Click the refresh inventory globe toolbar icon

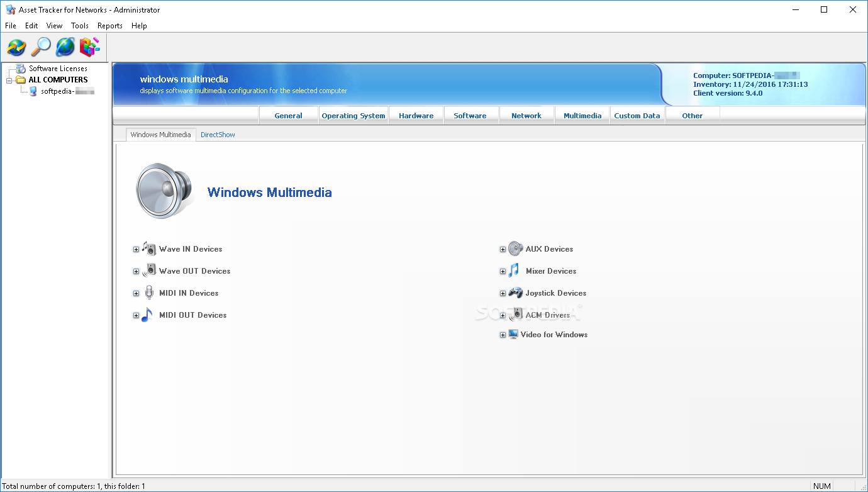point(16,47)
